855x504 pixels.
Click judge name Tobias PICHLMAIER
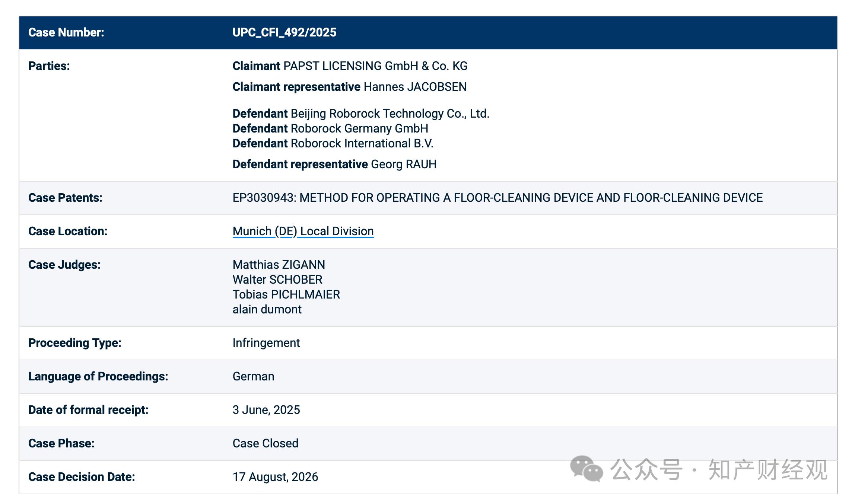[286, 294]
